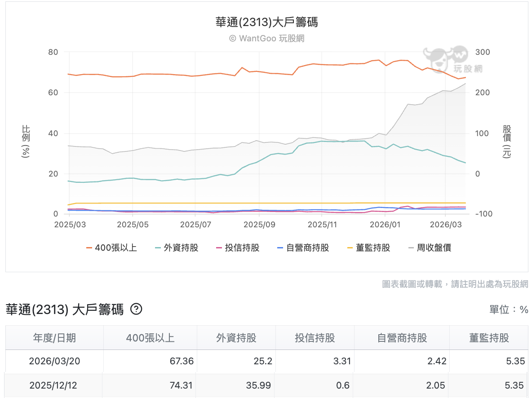The image size is (532, 398).
Task: Click the 2025/11 x-axis label
Action: [322, 225]
